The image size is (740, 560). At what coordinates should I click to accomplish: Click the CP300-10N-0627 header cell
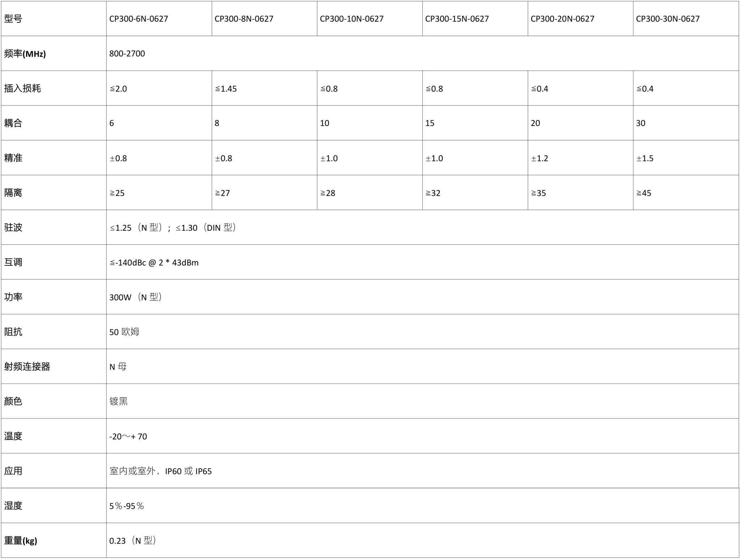(370, 18)
